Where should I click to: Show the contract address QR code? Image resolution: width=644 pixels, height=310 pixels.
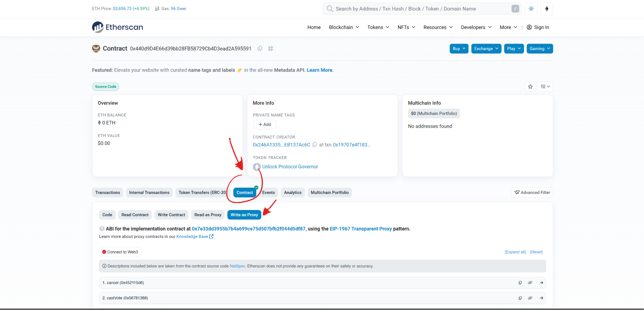tap(271, 48)
